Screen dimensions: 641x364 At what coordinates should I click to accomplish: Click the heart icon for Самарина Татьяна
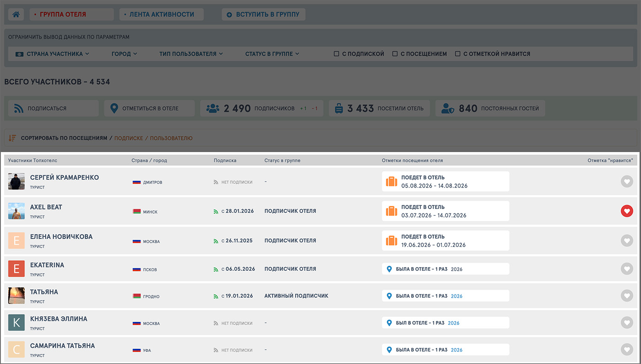pos(627,349)
